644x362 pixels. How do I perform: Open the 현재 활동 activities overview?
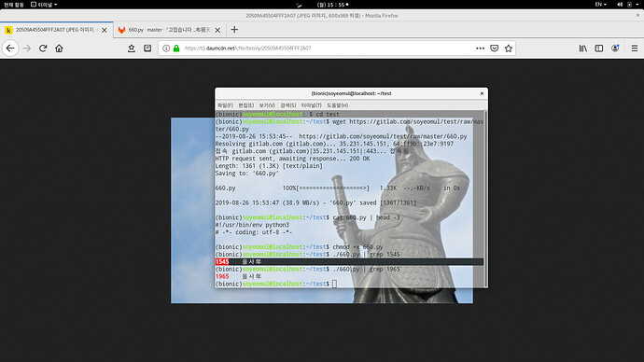(14, 5)
